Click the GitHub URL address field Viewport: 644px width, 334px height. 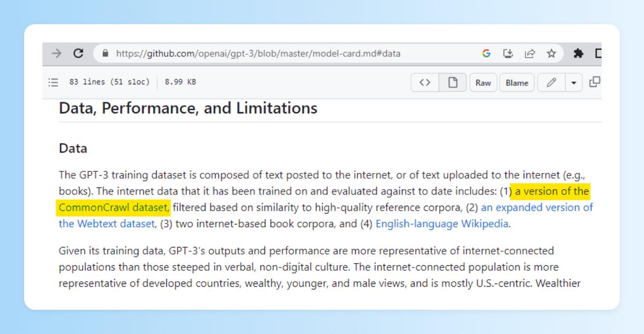pyautogui.click(x=258, y=54)
